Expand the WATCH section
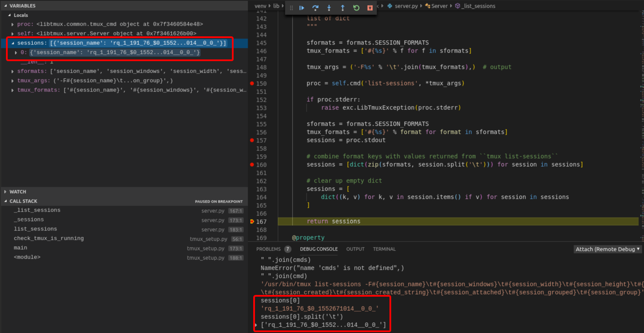 click(x=6, y=192)
